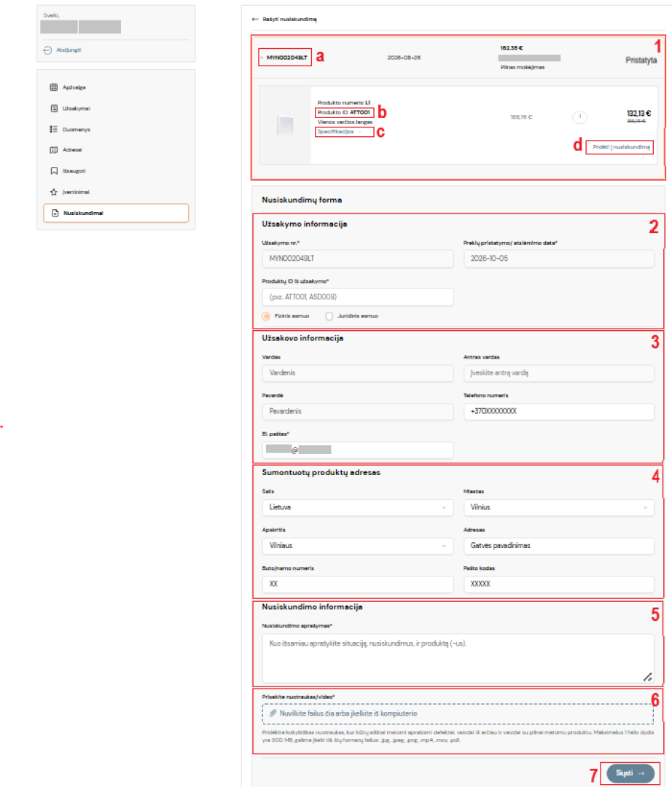Click the Duomenys list icon in sidebar
672x787 pixels.
[x=54, y=130]
